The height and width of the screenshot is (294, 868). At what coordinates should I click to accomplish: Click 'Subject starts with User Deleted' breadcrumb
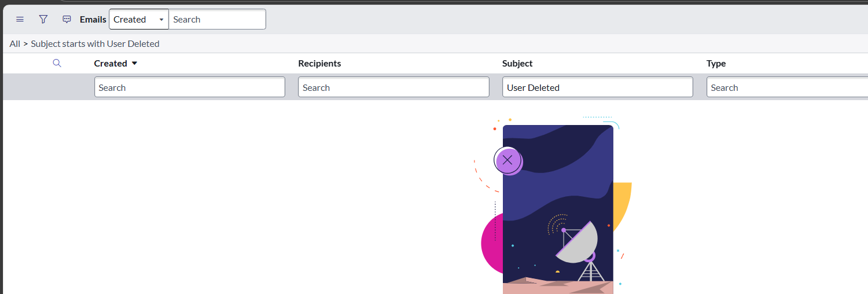(95, 43)
